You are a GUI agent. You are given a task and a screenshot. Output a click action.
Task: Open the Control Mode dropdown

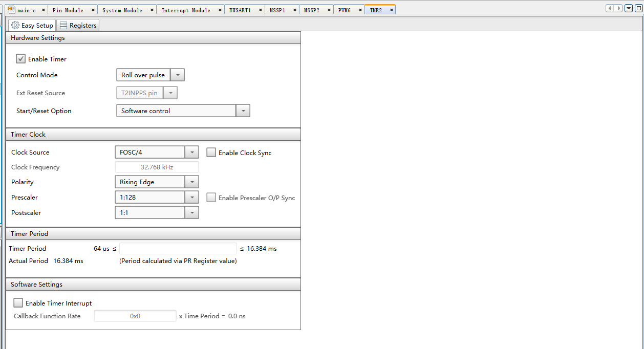pyautogui.click(x=177, y=75)
